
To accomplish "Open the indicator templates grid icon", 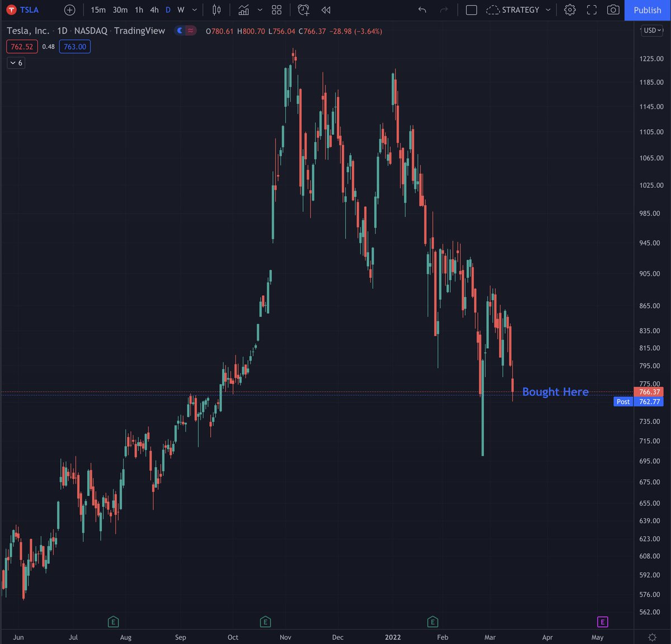I will 277,10.
